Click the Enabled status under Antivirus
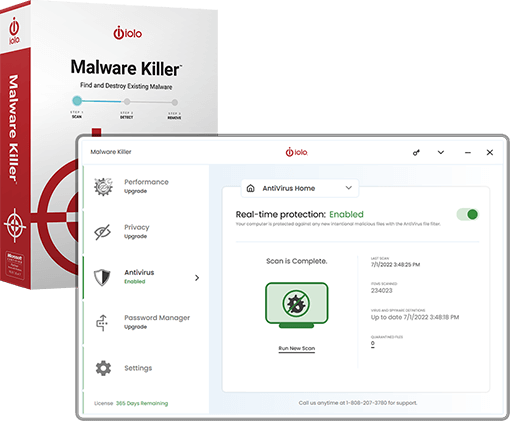Image resolution: width=510 pixels, height=421 pixels. 135,282
